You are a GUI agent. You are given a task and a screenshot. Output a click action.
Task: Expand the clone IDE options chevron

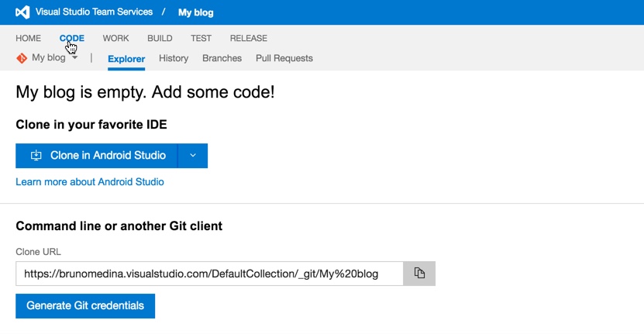tap(193, 156)
